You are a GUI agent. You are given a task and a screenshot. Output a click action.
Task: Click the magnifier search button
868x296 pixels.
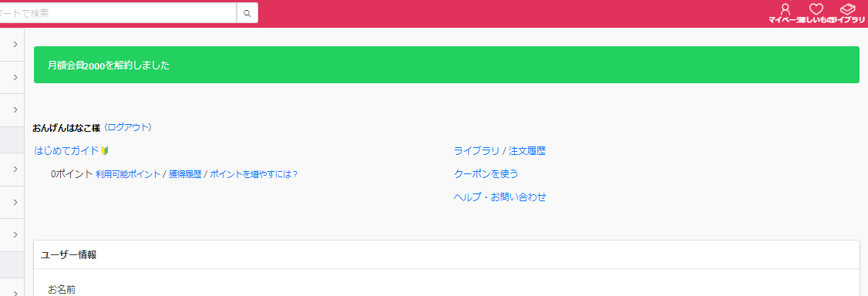[247, 13]
